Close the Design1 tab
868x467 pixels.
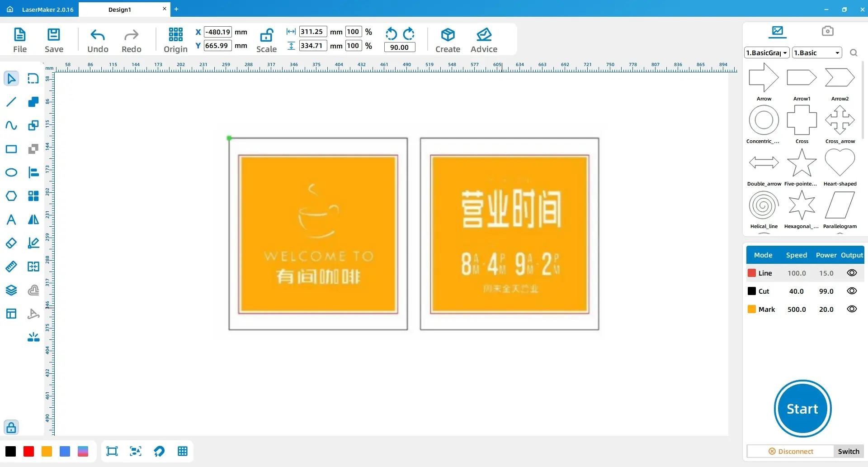(x=164, y=9)
